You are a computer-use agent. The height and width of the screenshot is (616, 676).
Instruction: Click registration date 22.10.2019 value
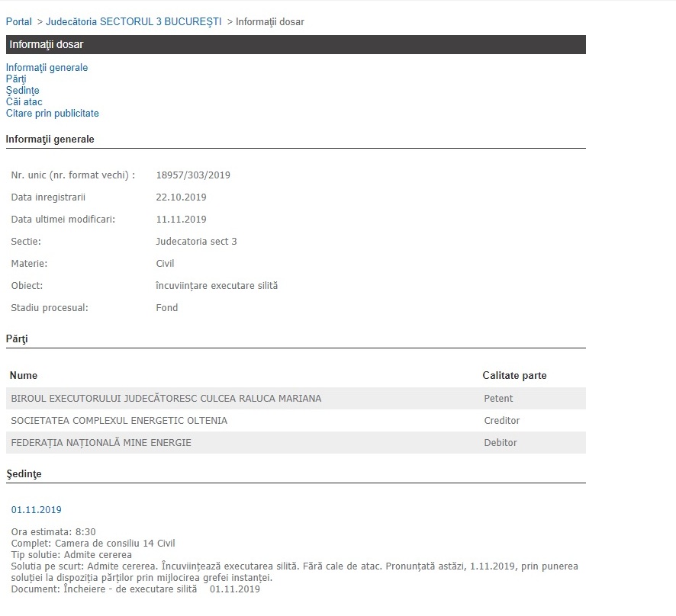(181, 197)
